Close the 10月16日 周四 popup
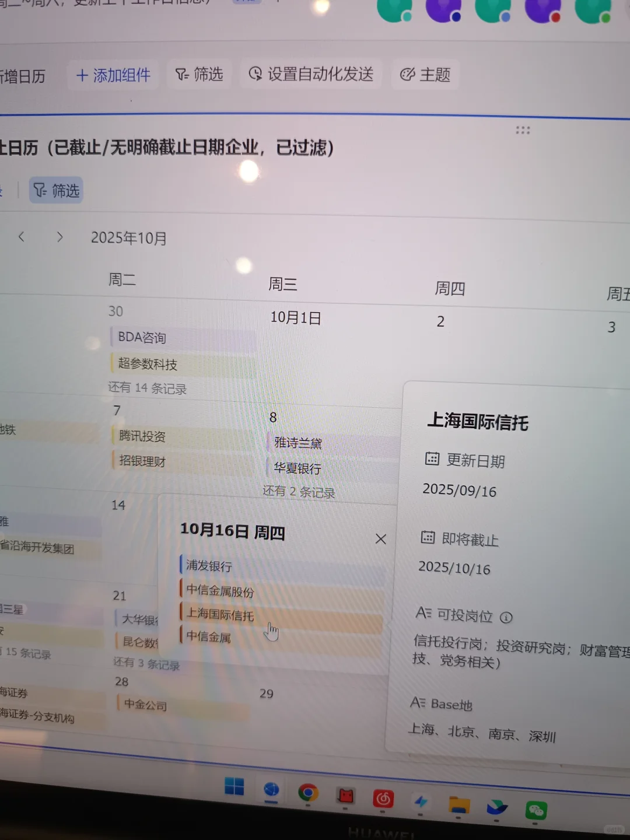Screen dimensions: 630x840 [381, 539]
